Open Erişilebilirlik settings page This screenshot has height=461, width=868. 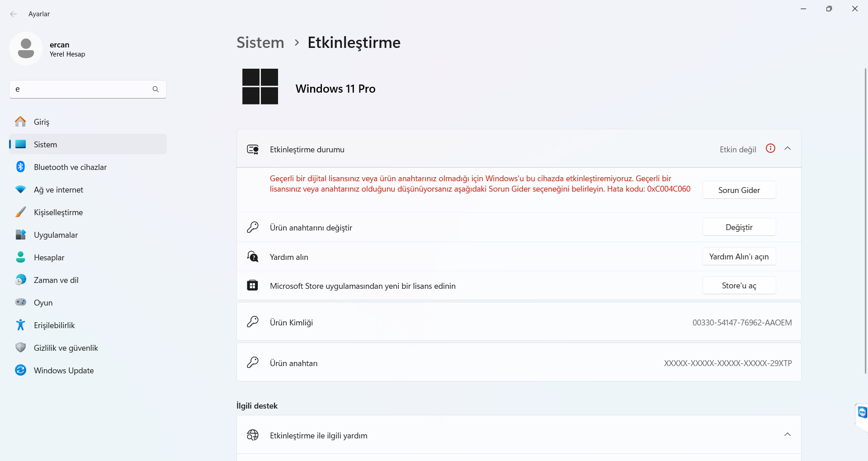tap(88, 325)
